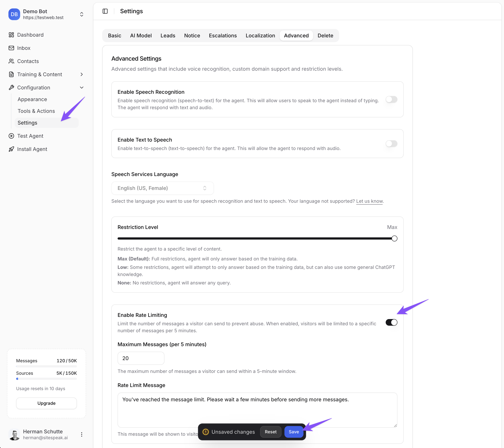The height and width of the screenshot is (448, 504).
Task: Save the unsaved changes
Action: 293,432
